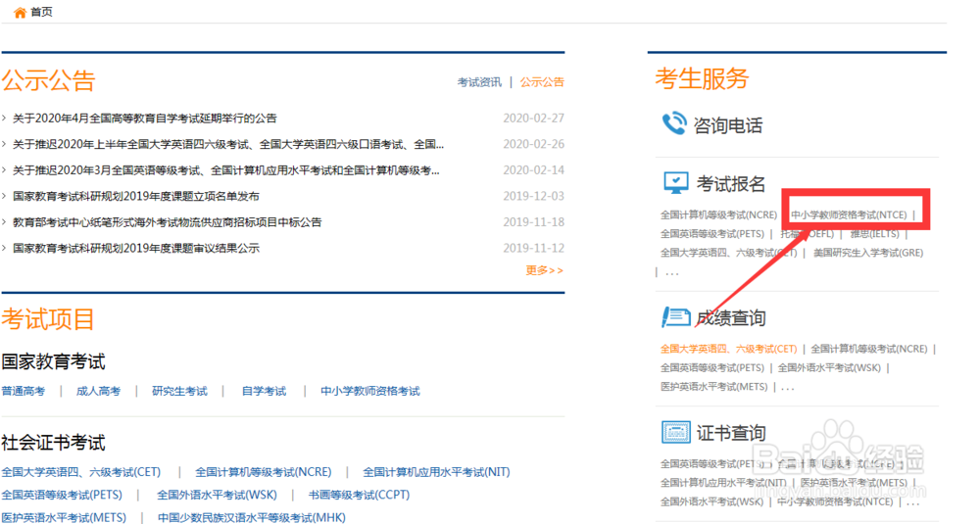Viewport: 980px width, 524px height.
Task: Open the 书画等级考试(CCPT) link
Action: 359,495
